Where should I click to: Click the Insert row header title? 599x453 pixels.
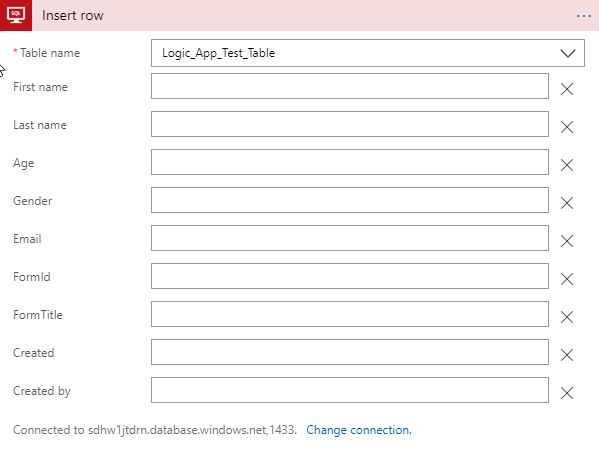pyautogui.click(x=73, y=16)
